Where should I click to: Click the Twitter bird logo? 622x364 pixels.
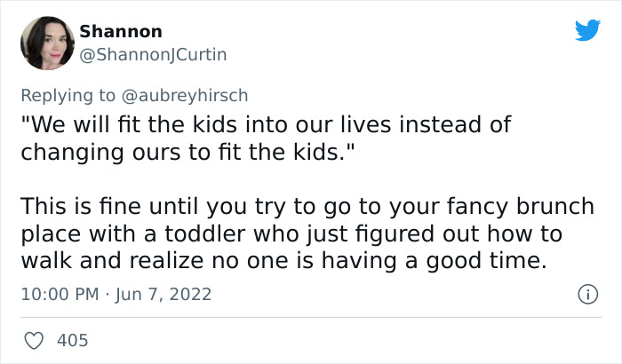tap(587, 30)
